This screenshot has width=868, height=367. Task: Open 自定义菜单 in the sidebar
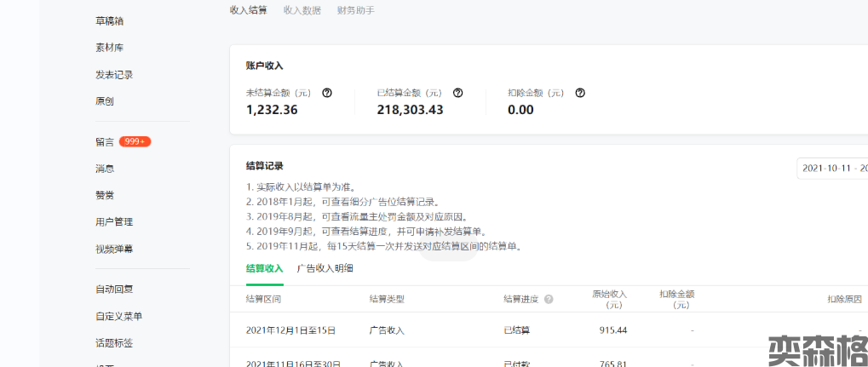[118, 317]
